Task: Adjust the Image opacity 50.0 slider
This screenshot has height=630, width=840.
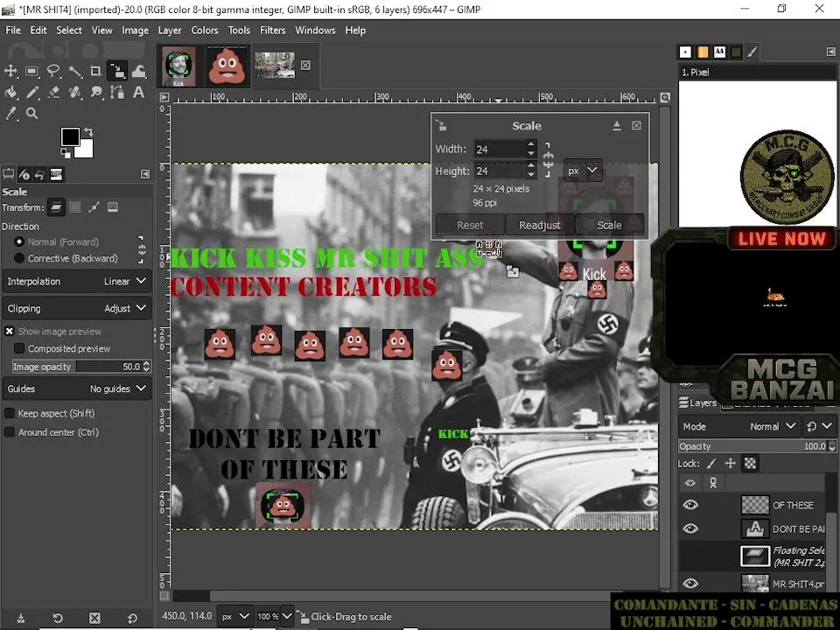Action: click(x=81, y=367)
